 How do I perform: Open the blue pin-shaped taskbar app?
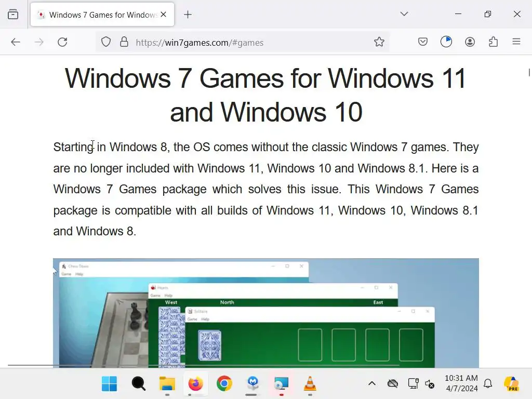[x=253, y=384]
